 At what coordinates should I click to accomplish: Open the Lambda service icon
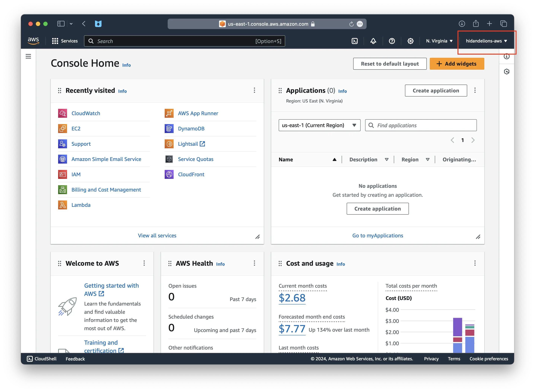click(62, 205)
